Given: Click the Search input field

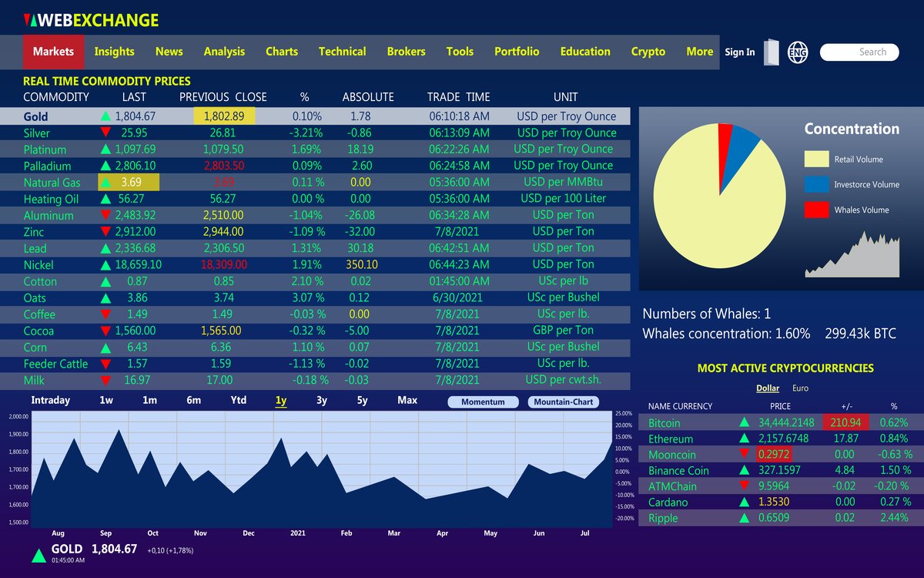Looking at the screenshot, I should 859,52.
